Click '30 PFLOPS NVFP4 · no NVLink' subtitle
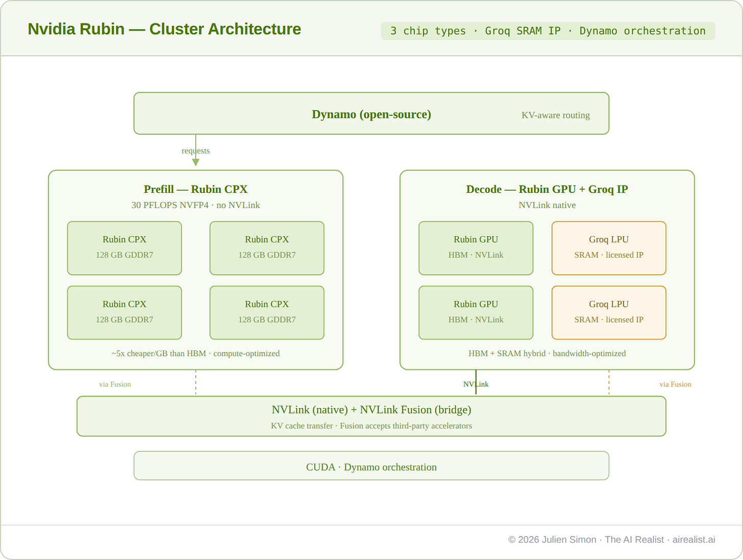 (195, 205)
